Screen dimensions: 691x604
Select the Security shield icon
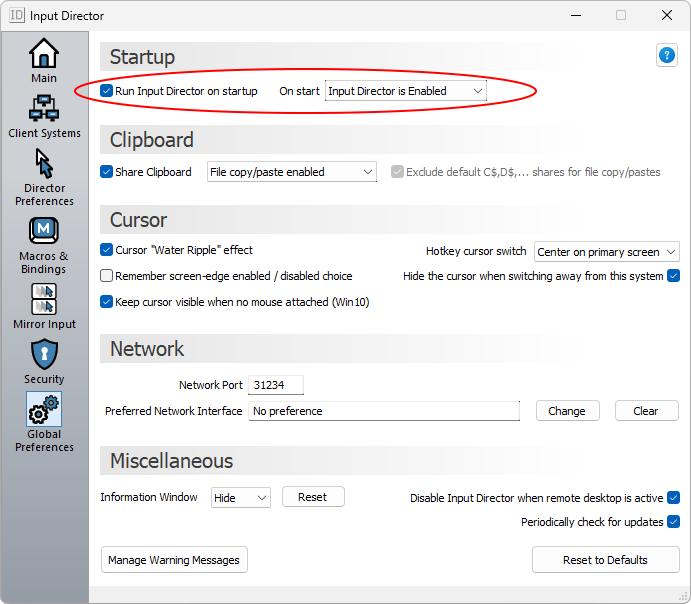coord(44,354)
